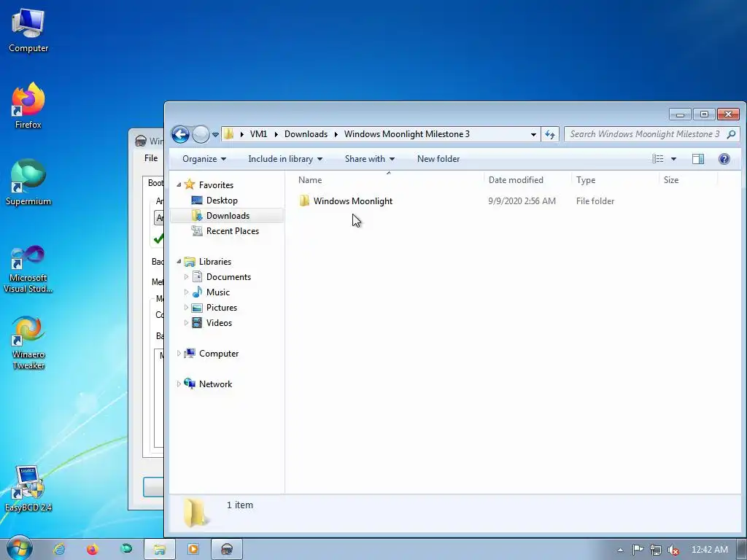This screenshot has height=560, width=747.
Task: Select Downloads under Favorites
Action: [228, 216]
